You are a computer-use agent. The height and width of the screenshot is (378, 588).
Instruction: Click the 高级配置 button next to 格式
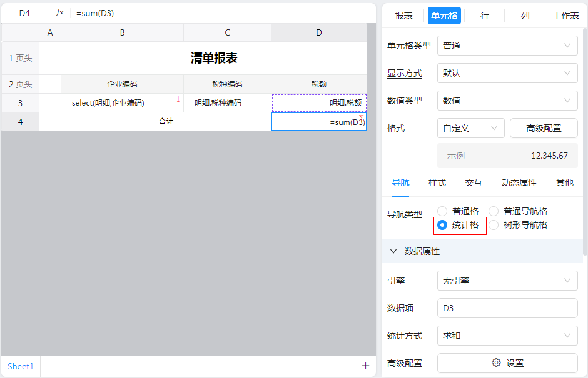point(544,128)
